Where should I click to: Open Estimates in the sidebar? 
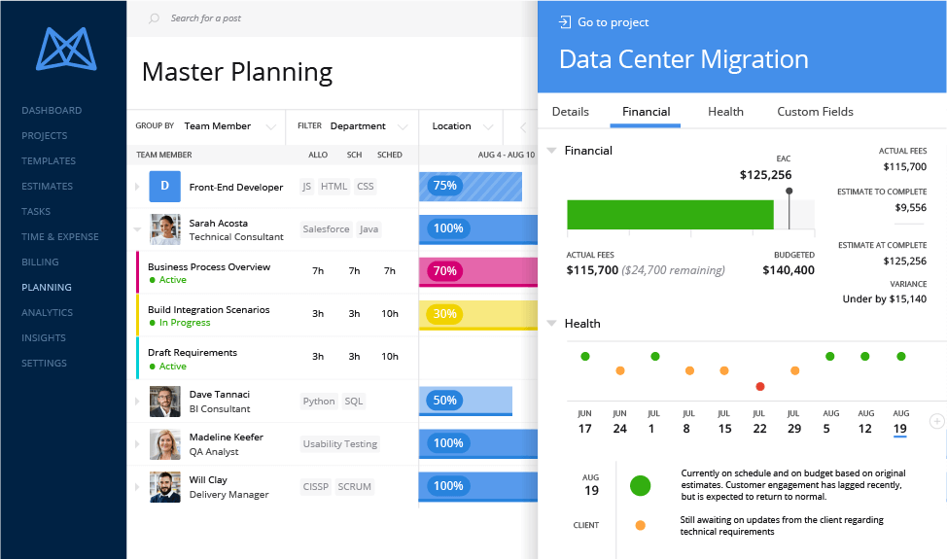[x=47, y=187]
